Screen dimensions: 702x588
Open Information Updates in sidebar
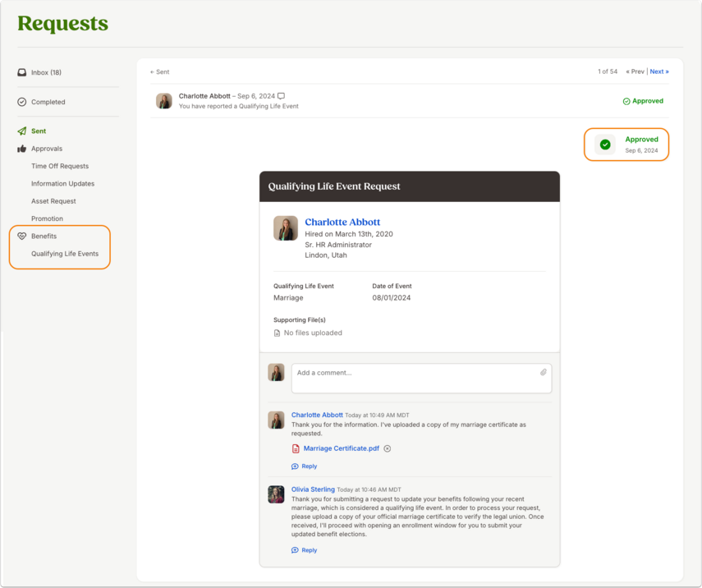62,184
